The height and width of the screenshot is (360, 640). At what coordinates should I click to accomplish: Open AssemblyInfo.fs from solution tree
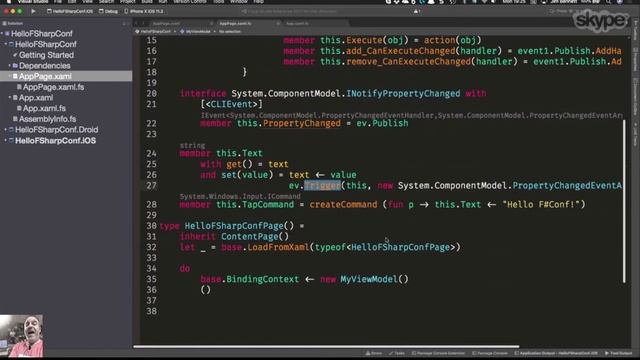pyautogui.click(x=47, y=119)
